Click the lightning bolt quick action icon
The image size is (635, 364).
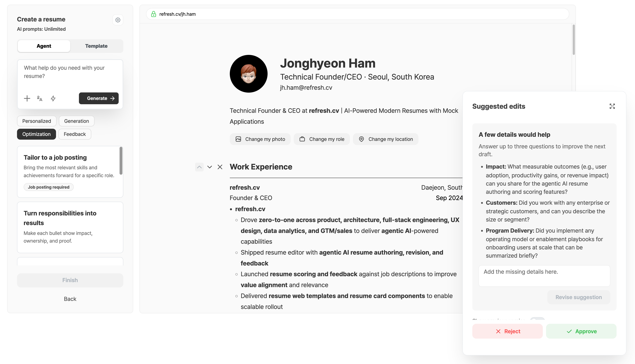[x=53, y=98]
